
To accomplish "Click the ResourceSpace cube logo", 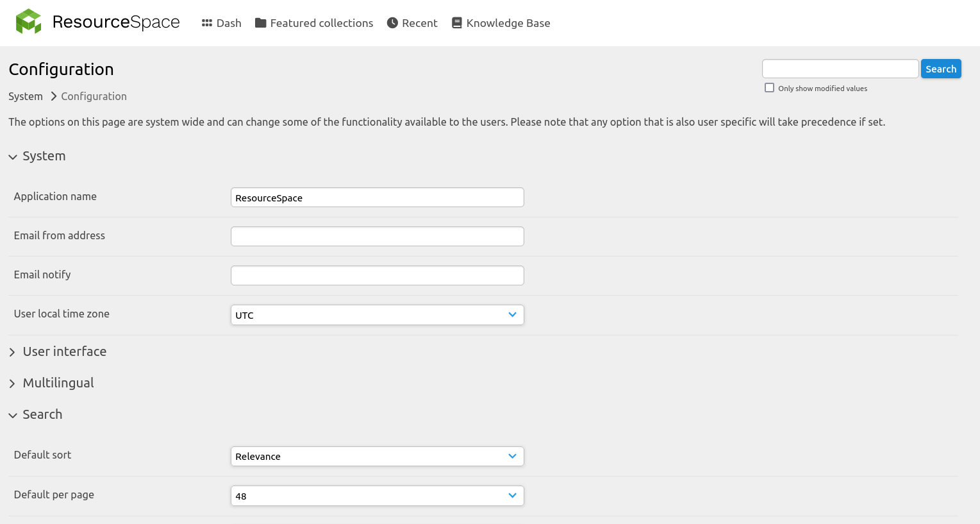I will [x=28, y=21].
